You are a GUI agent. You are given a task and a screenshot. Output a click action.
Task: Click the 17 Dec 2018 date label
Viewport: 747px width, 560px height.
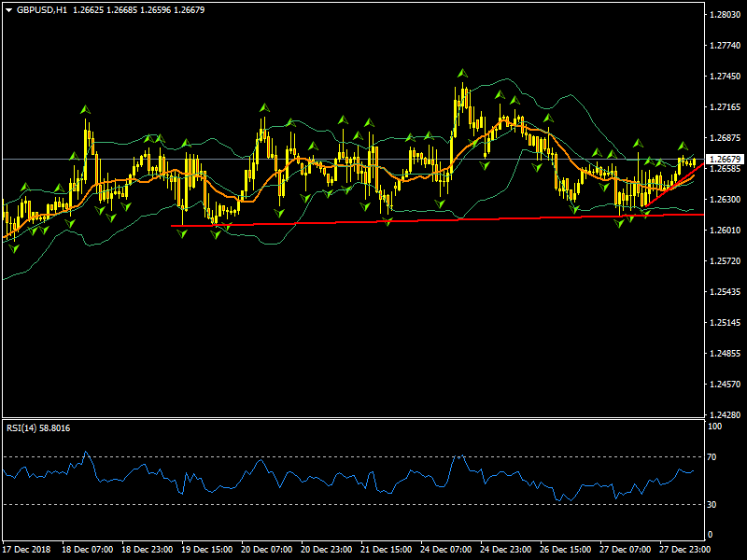tap(27, 550)
